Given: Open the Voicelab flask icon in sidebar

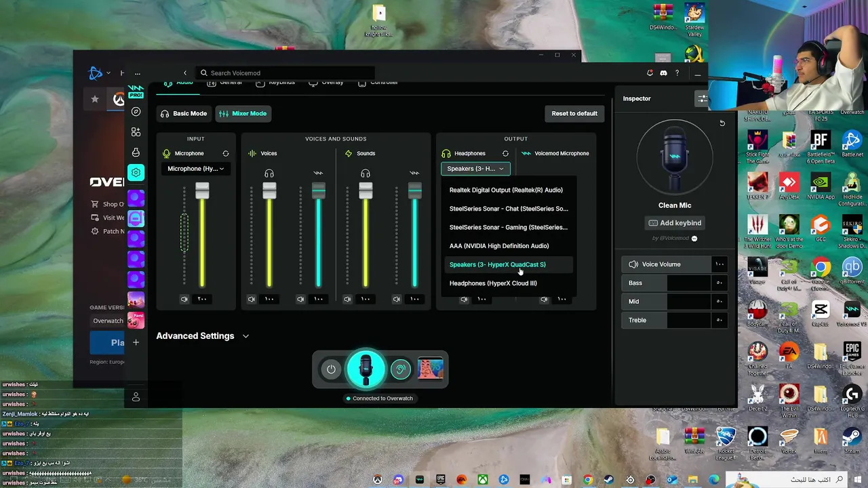Looking at the screenshot, I should [x=136, y=152].
